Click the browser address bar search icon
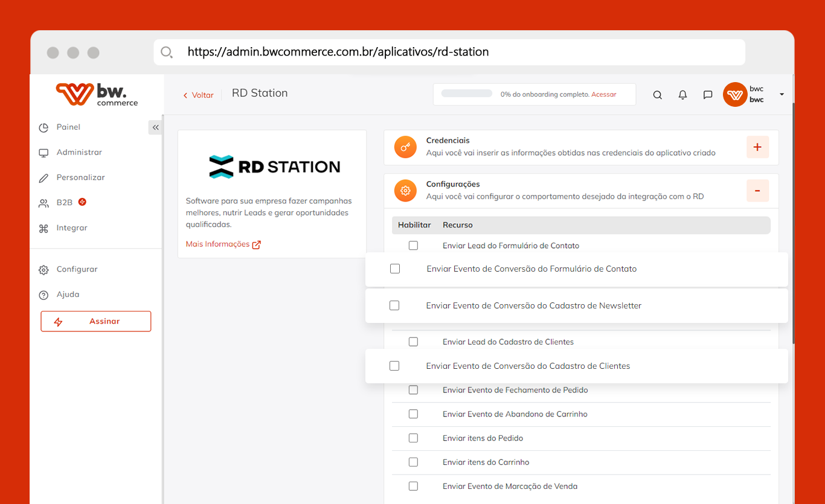 pyautogui.click(x=167, y=53)
